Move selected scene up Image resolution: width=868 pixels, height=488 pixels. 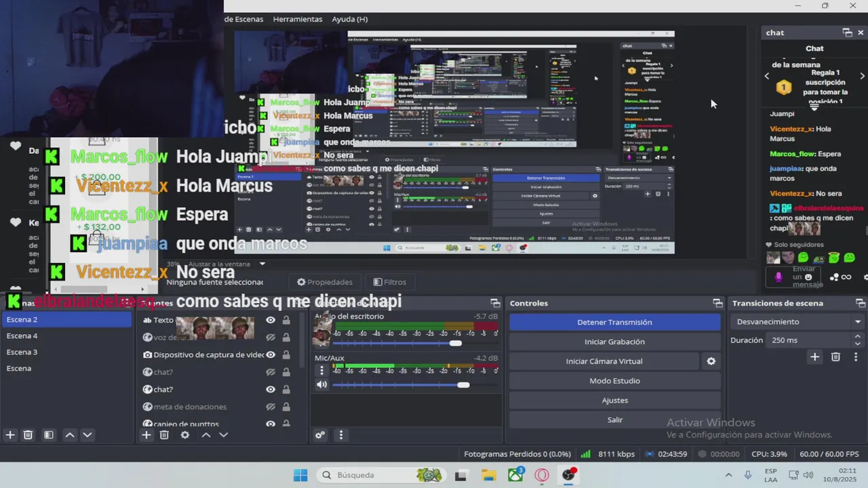[70, 435]
